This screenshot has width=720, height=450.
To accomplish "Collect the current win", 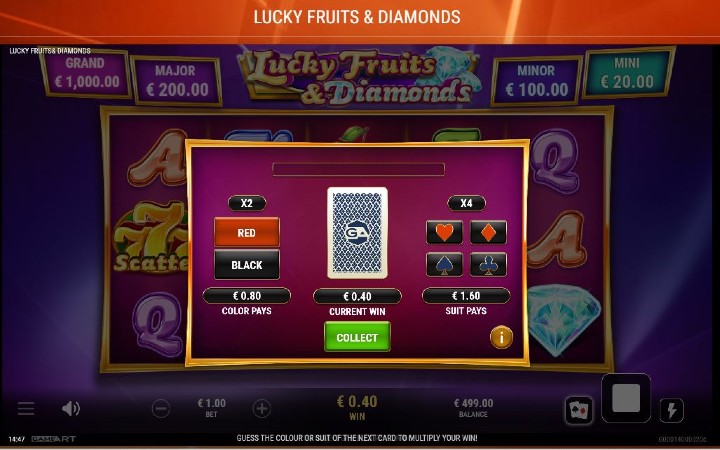I will point(357,337).
